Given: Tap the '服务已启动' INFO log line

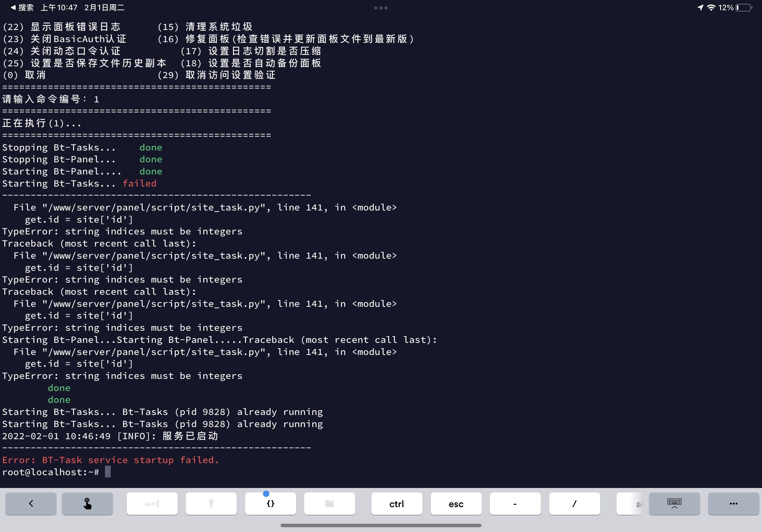Looking at the screenshot, I should pos(110,436).
